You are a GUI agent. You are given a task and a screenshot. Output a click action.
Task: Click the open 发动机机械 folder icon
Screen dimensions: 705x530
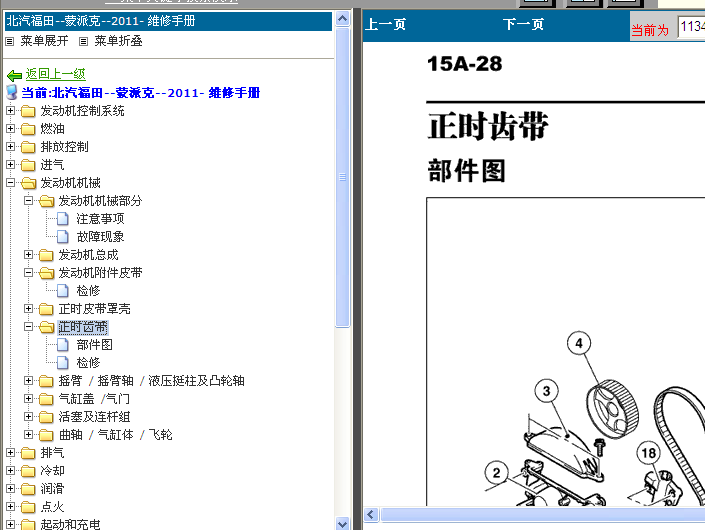click(28, 183)
